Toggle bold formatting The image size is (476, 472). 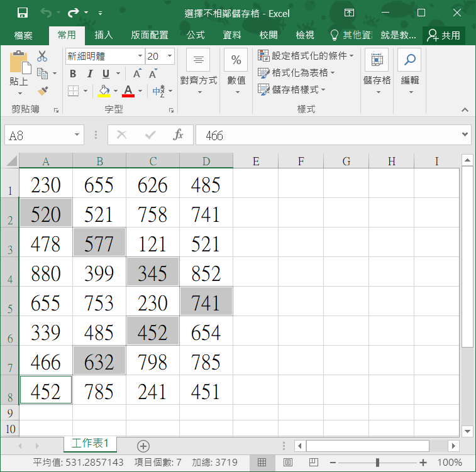tap(73, 74)
